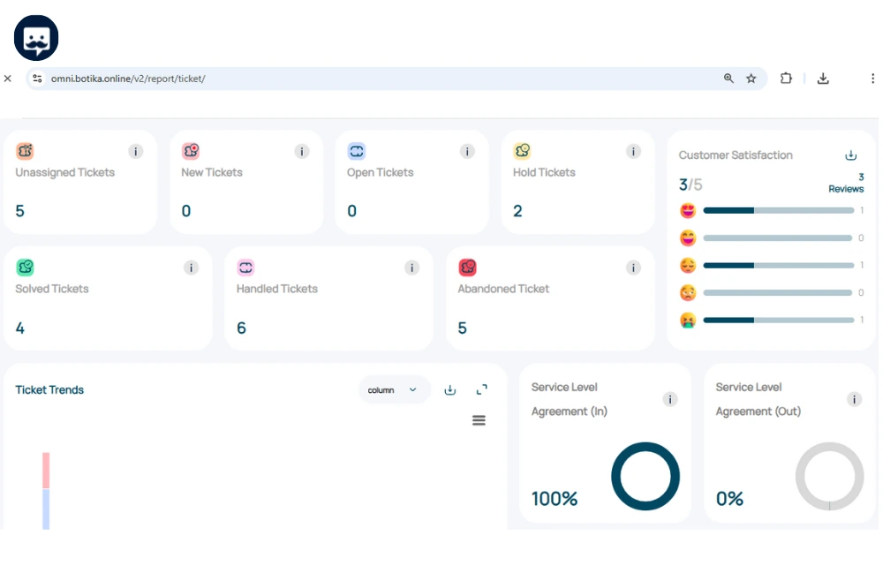Click the site information icon in address bar
Screen dimensions: 883x588
click(37, 79)
